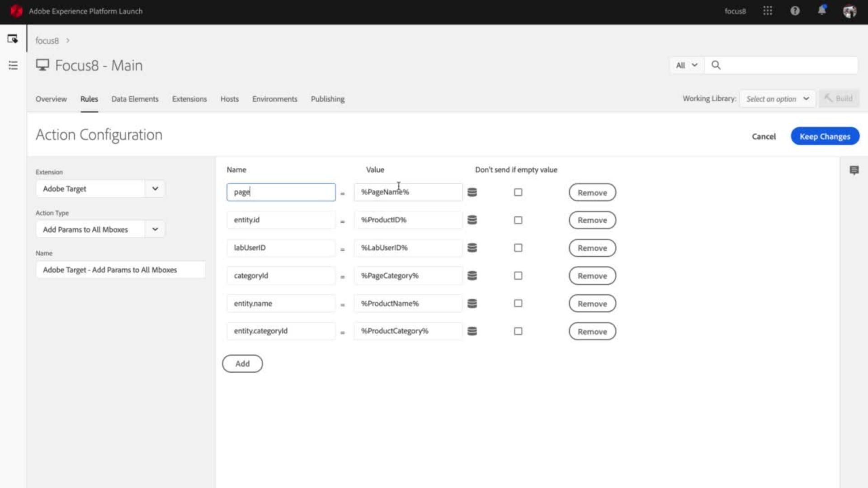Check empty value option for entity.name row
This screenshot has width=868, height=488.
coord(518,303)
